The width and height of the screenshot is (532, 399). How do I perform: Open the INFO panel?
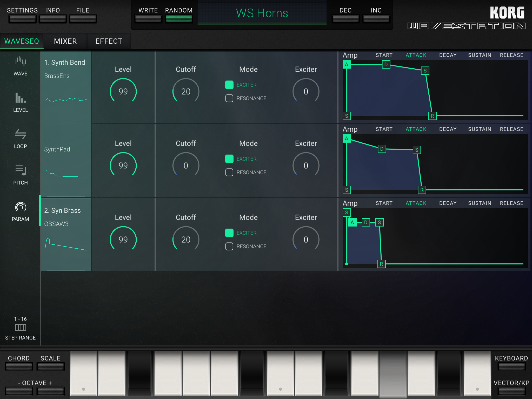(52, 19)
